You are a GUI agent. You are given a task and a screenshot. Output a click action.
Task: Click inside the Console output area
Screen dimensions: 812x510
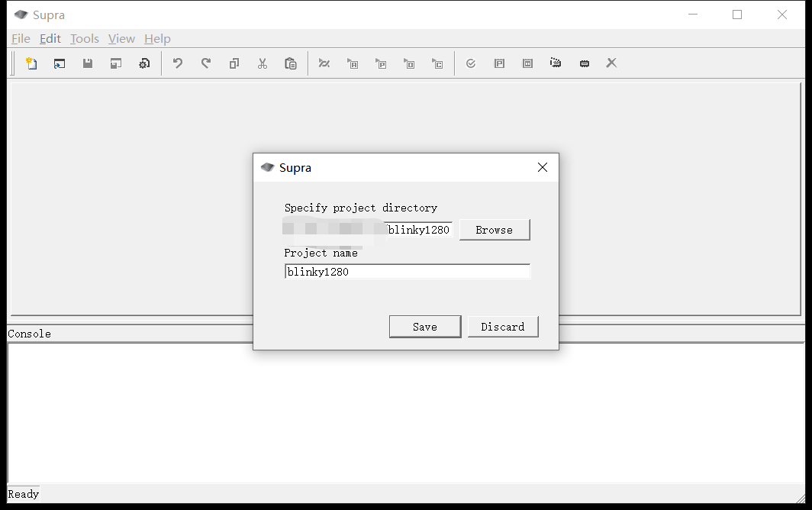406,413
